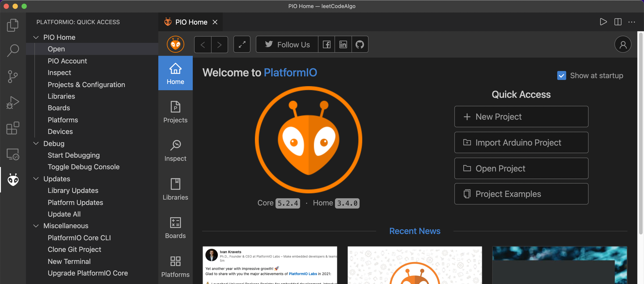
Task: Click the GitHub icon in the toolbar
Action: coord(360,44)
